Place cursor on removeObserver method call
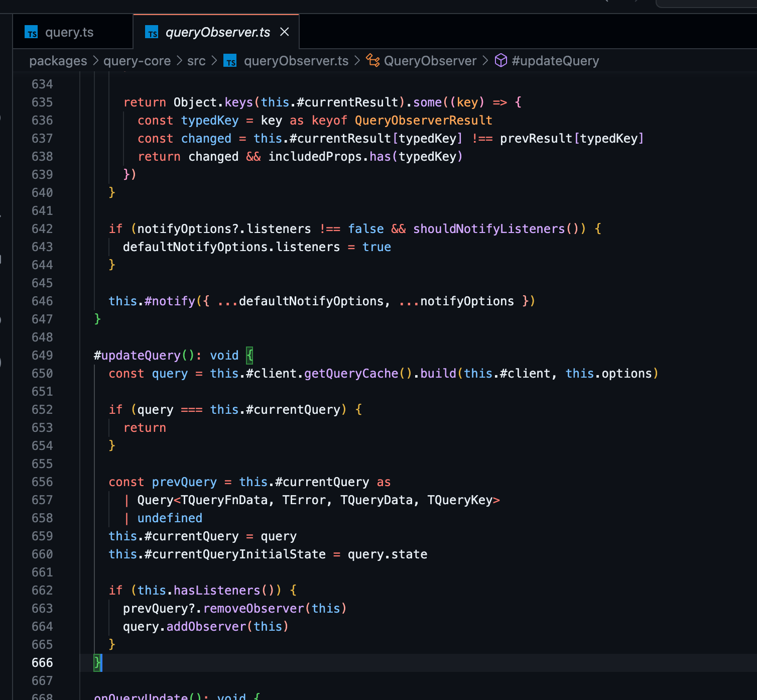 point(254,609)
